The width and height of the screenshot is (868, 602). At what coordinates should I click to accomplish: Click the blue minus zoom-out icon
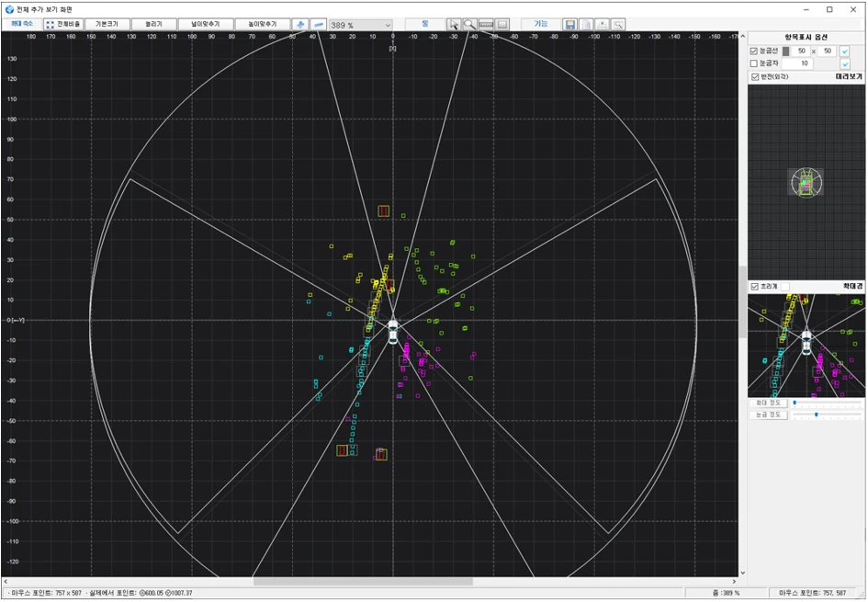coord(318,24)
